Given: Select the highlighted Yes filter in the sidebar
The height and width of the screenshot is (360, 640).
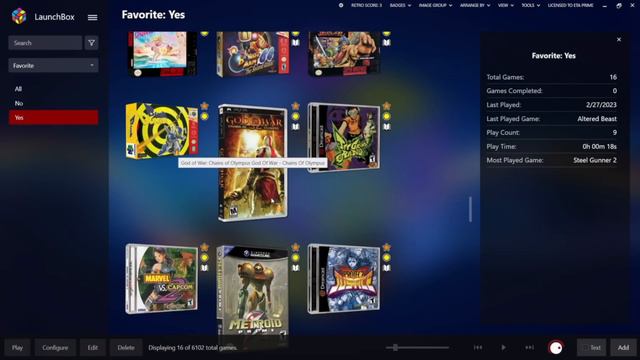Looking at the screenshot, I should point(53,118).
